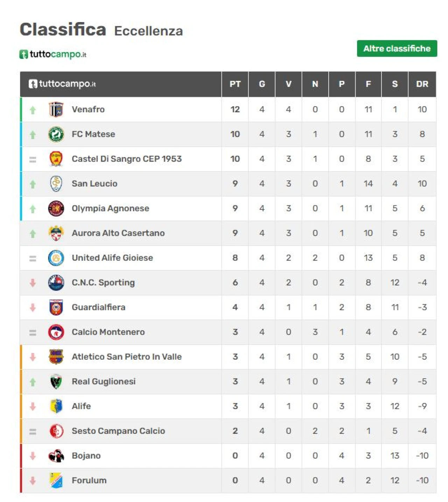Click the Castel Di Sangro crest
This screenshot has width=448, height=502.
pos(56,159)
